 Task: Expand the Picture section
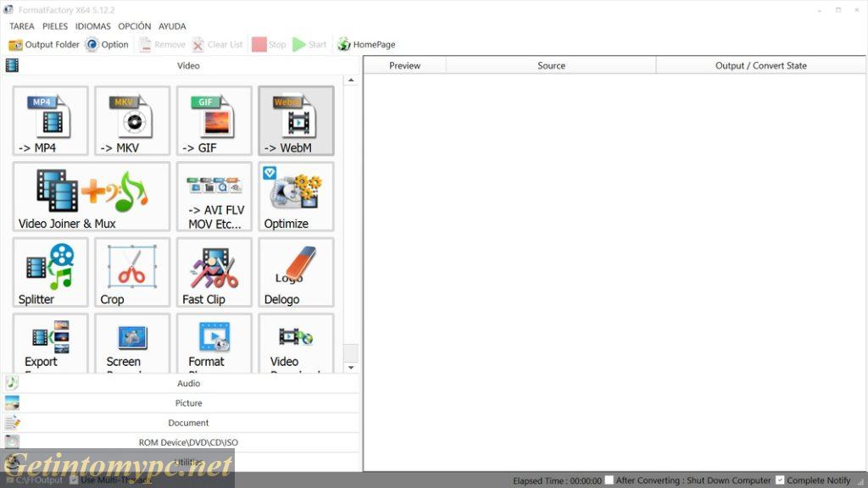188,402
